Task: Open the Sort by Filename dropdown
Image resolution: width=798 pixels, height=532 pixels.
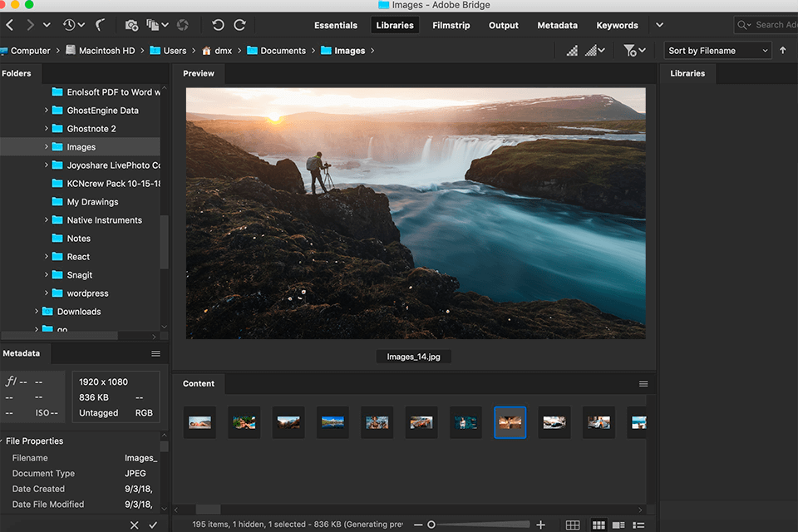Action: [x=717, y=50]
